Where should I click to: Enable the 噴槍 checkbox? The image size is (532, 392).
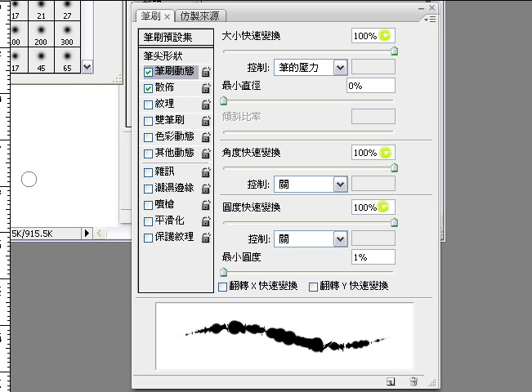pos(148,205)
